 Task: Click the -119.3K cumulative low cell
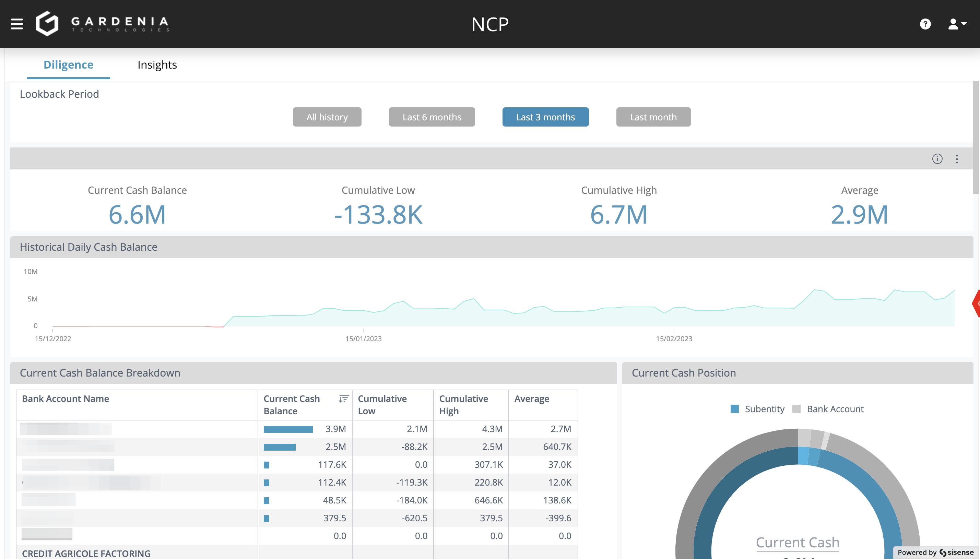coord(393,483)
